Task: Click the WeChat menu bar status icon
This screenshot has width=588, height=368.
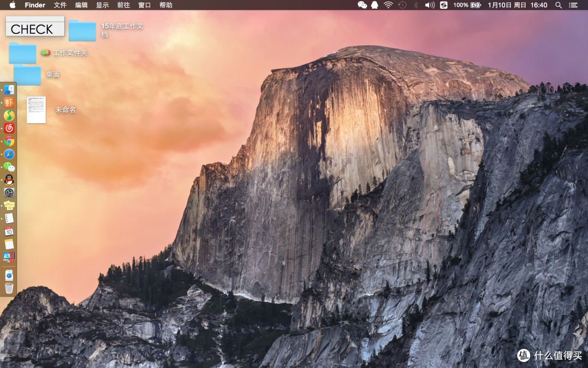Action: point(362,5)
